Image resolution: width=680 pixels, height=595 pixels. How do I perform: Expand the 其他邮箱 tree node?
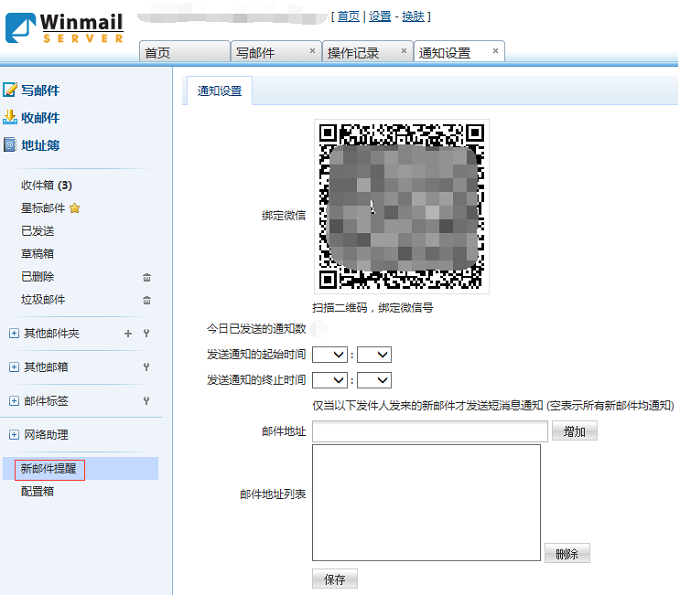click(x=14, y=367)
